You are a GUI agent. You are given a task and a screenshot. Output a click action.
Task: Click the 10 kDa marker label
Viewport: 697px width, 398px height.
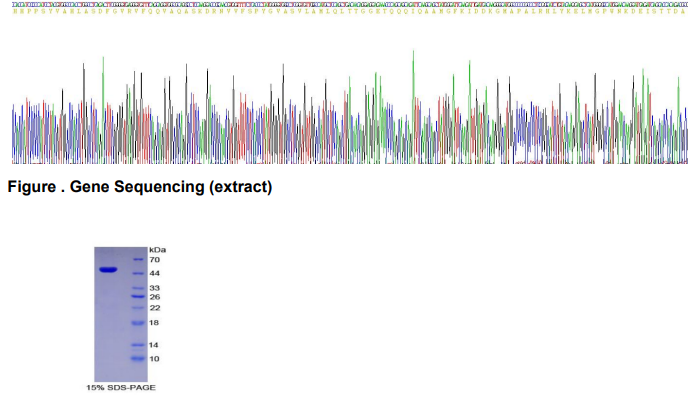tap(154, 359)
